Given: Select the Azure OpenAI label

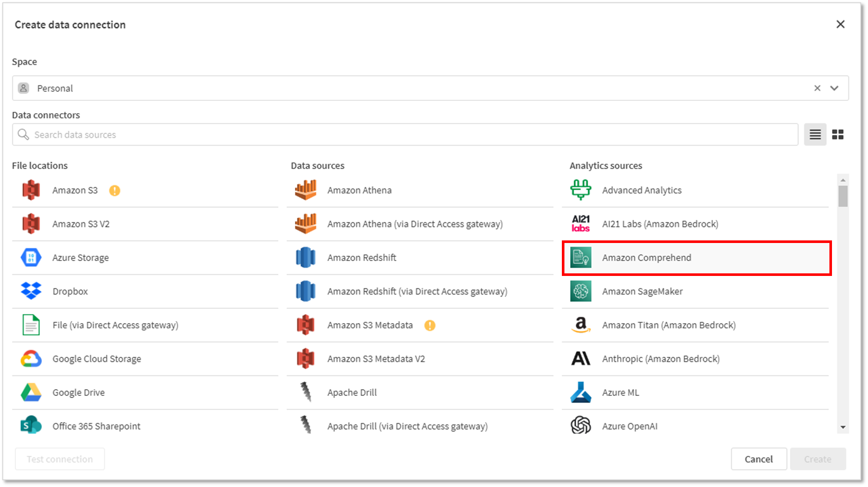Looking at the screenshot, I should (x=630, y=426).
